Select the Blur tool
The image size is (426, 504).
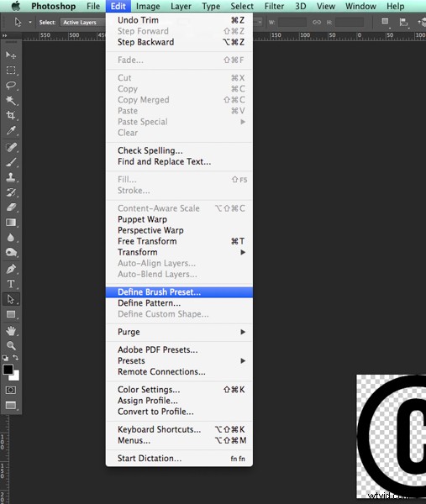(11, 238)
